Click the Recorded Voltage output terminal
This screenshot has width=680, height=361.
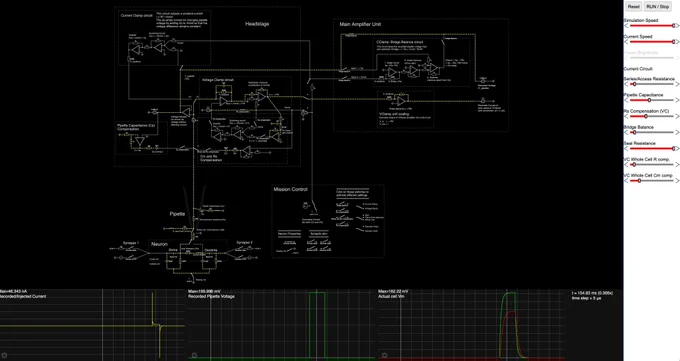point(484,81)
